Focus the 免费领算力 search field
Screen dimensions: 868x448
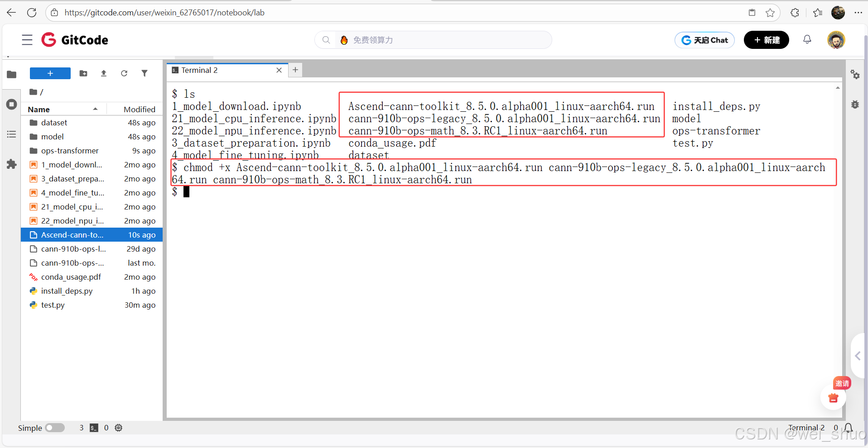(433, 40)
